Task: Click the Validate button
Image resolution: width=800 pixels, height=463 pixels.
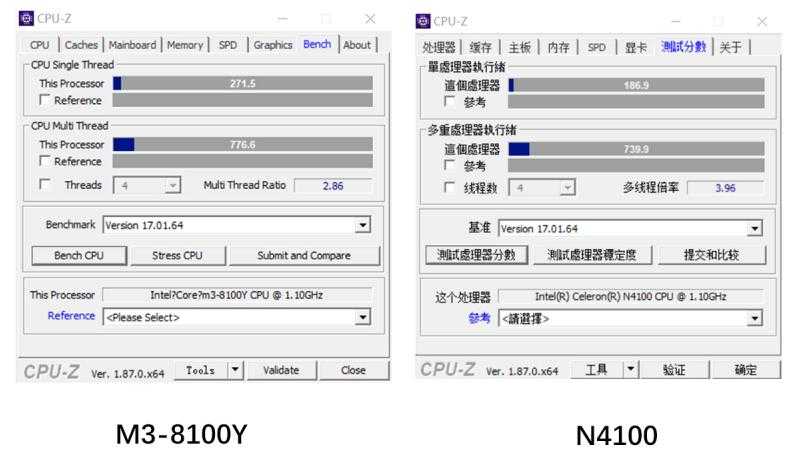Action: coord(281,370)
